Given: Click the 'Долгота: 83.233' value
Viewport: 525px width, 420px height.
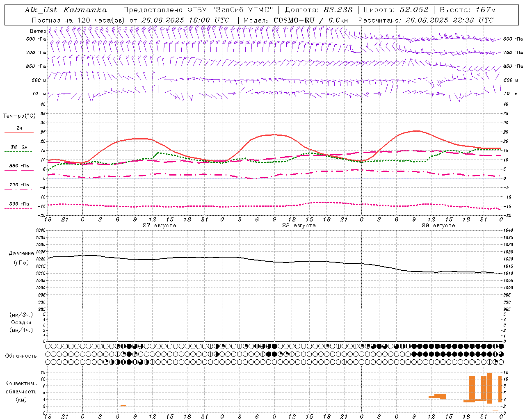Looking at the screenshot, I should (x=318, y=10).
